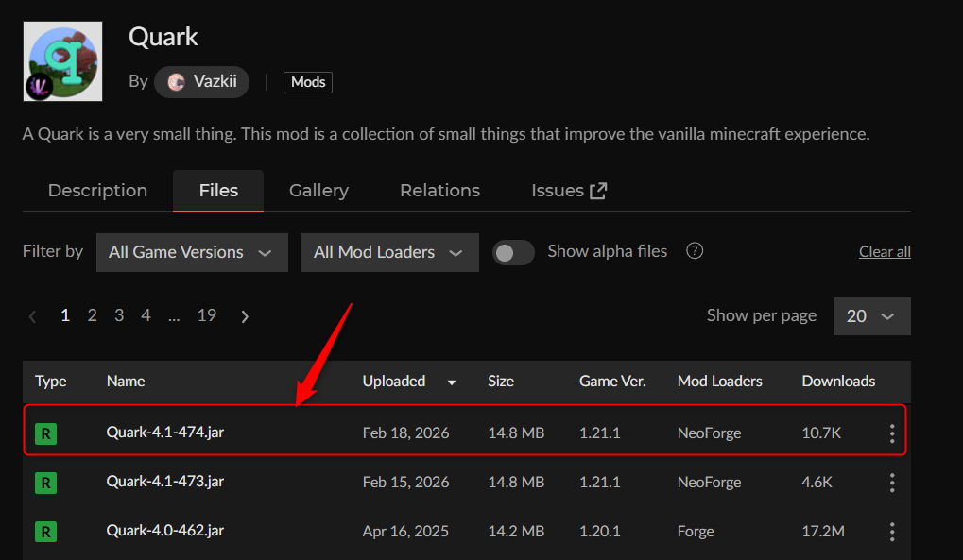Go to next page using right chevron
Screen dimensions: 963x560
coord(245,316)
